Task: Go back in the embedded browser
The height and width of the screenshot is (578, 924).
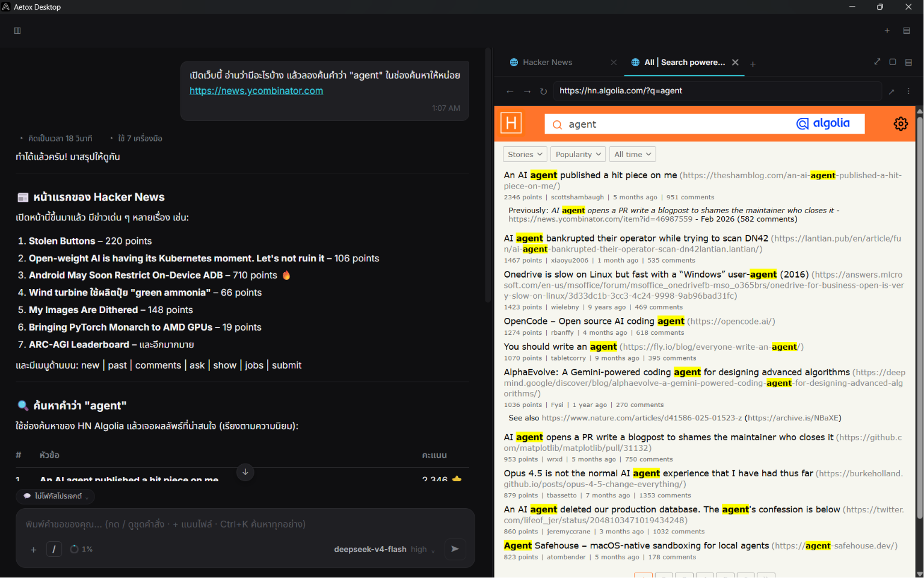Action: [510, 92]
